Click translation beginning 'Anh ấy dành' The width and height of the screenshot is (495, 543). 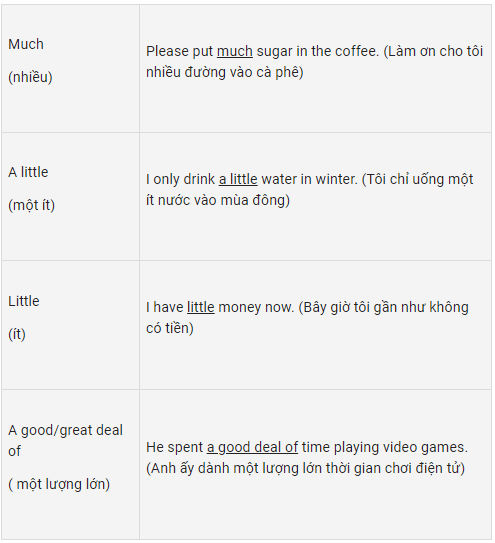pos(305,468)
